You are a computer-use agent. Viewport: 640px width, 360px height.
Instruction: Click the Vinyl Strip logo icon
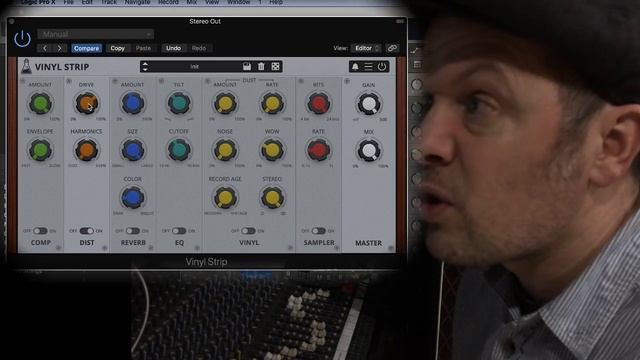pos(26,66)
